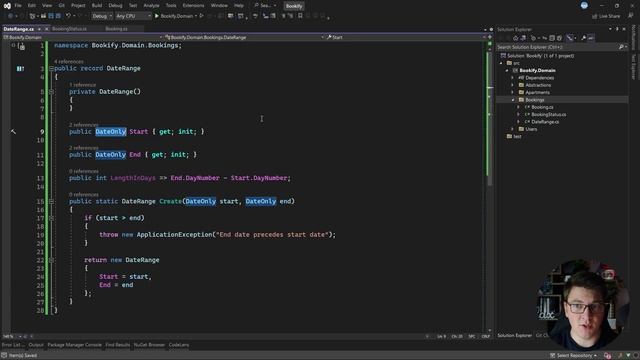Click the Search box in title bar

[265, 6]
